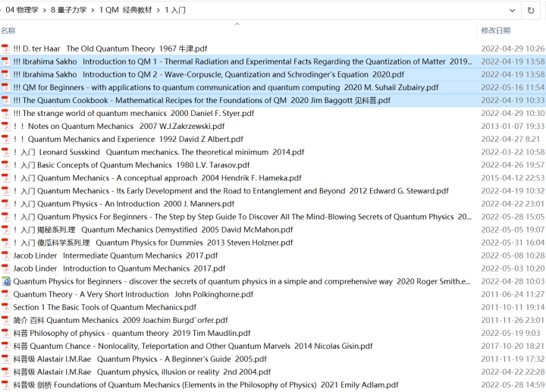The height and width of the screenshot is (392, 546).
Task: Click PDF icon of 'Quantum Physics for Dummies'
Action: coord(5,243)
